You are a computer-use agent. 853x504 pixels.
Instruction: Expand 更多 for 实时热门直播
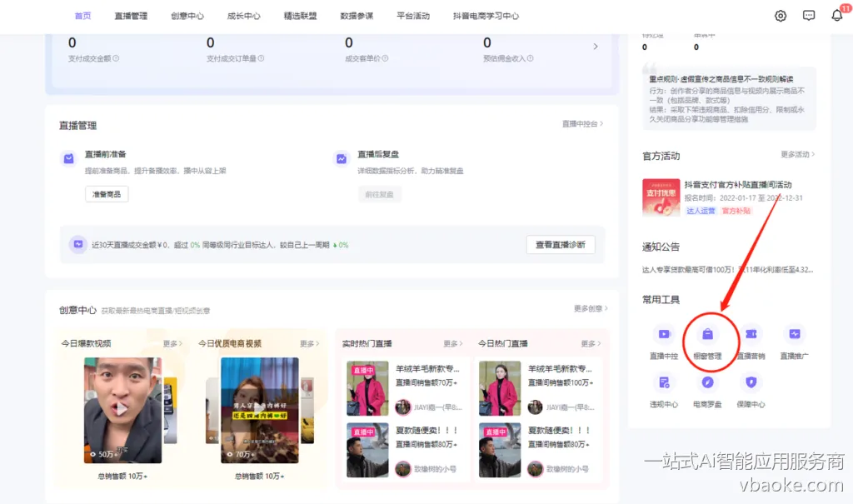pos(452,343)
